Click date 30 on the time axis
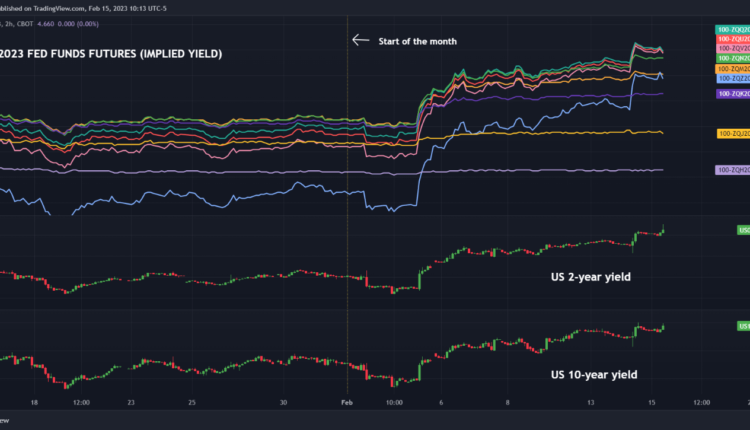Viewport: 750px width, 430px height. click(x=285, y=402)
